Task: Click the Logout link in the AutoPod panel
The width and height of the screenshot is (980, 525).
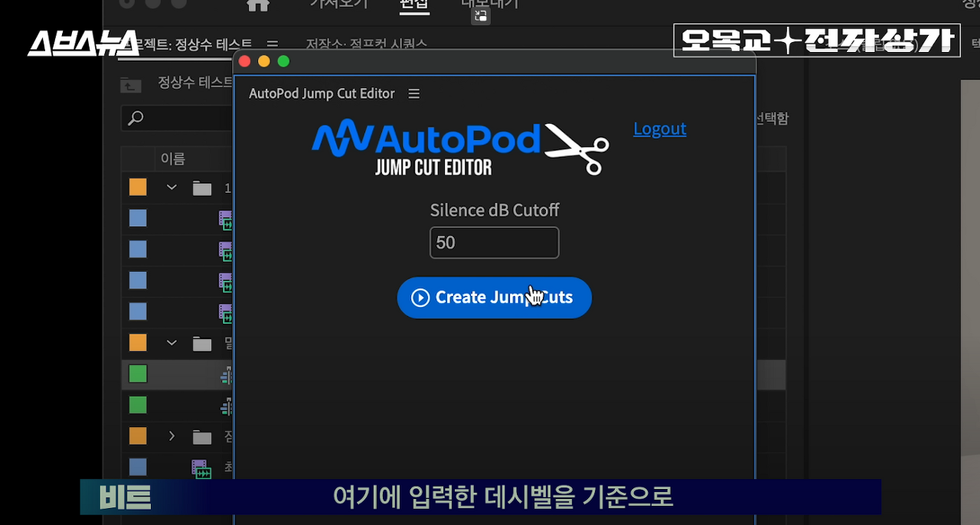Action: click(x=659, y=129)
